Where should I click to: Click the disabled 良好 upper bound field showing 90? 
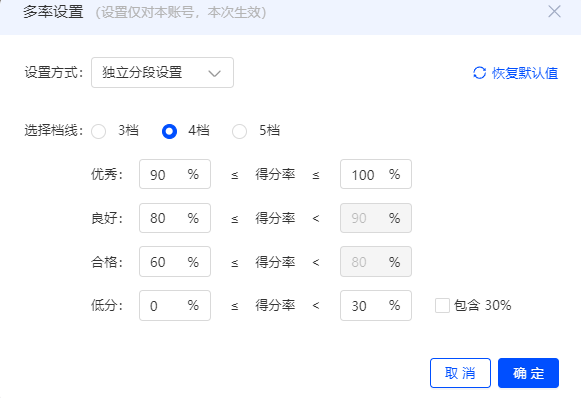point(376,218)
